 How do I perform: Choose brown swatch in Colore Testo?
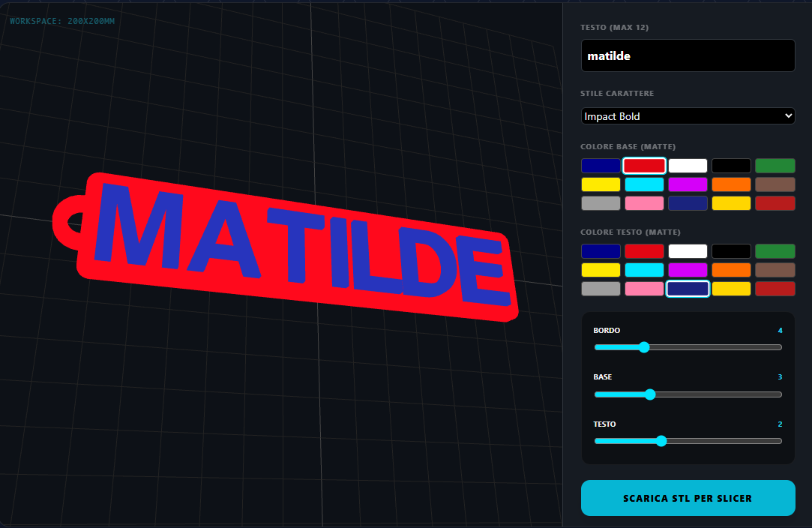pyautogui.click(x=775, y=270)
